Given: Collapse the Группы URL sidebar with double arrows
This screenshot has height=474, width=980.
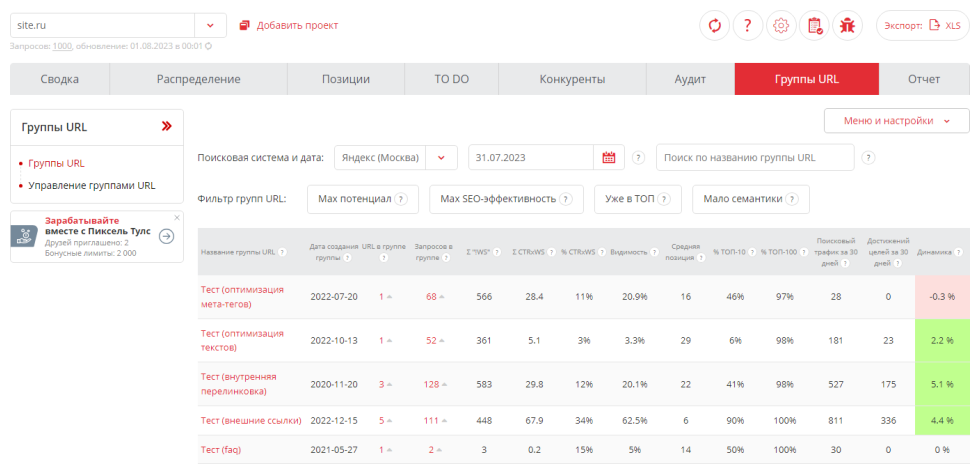Looking at the screenshot, I should point(166,127).
